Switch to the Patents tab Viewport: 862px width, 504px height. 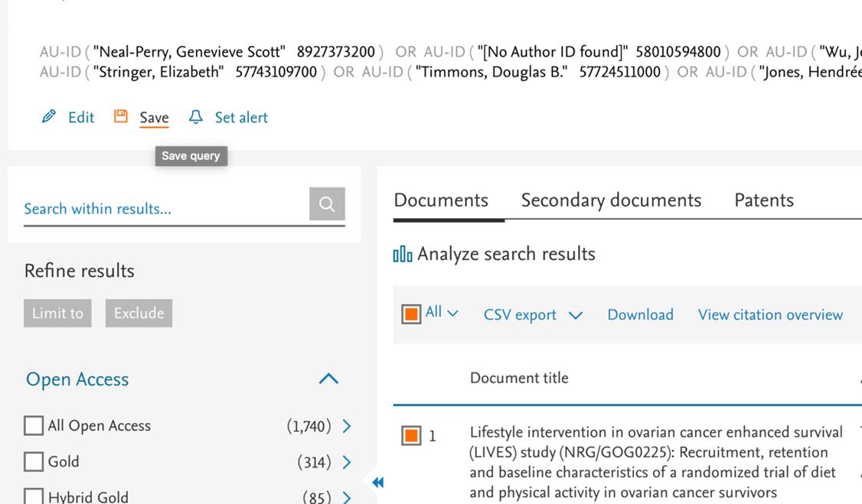(764, 200)
